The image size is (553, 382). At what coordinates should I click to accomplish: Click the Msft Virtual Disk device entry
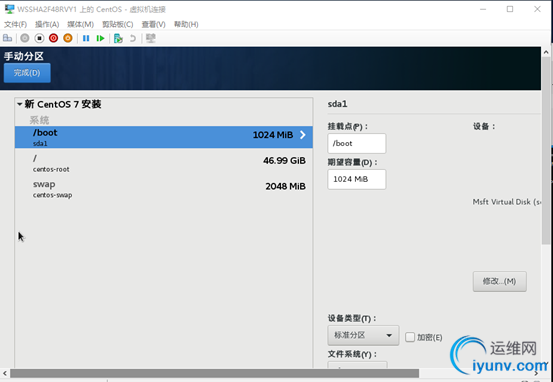point(506,202)
